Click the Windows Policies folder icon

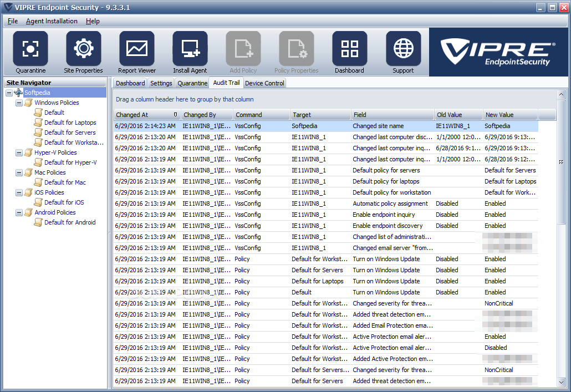[x=28, y=103]
